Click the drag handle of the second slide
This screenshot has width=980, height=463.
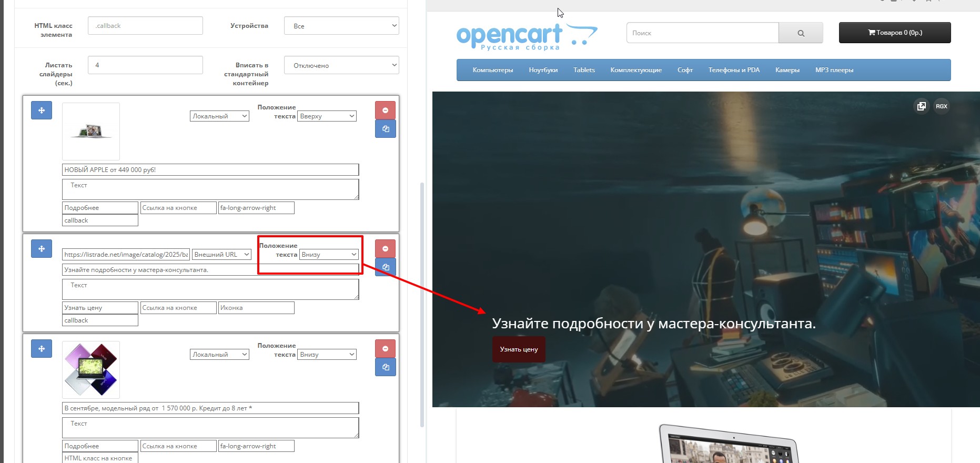[42, 249]
